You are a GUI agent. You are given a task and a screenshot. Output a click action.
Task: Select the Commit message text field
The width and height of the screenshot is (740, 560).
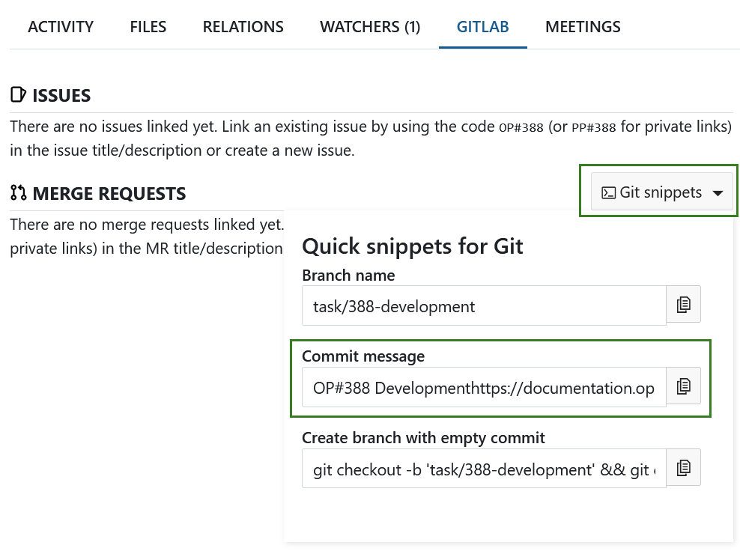click(x=483, y=387)
